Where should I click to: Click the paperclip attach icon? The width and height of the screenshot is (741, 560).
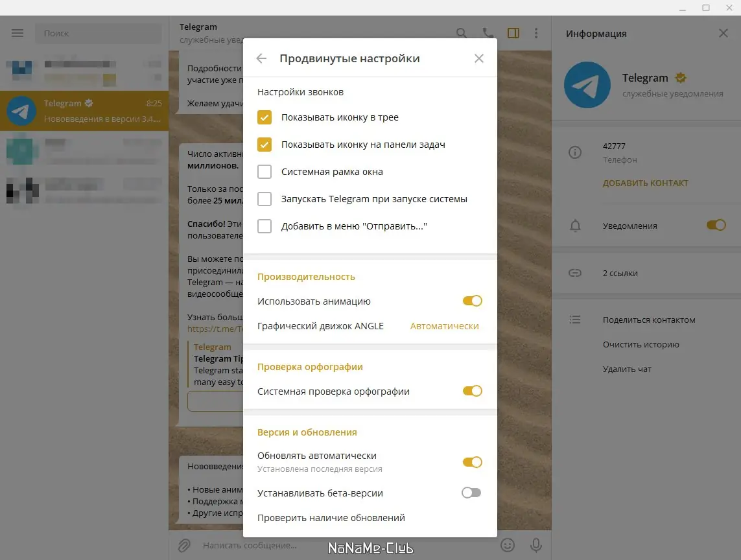[184, 545]
